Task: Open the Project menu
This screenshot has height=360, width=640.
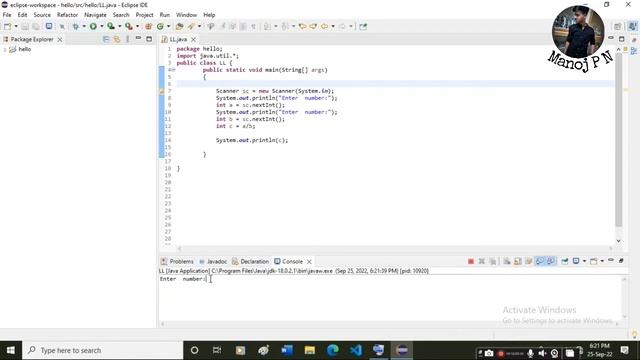Action: click(144, 15)
